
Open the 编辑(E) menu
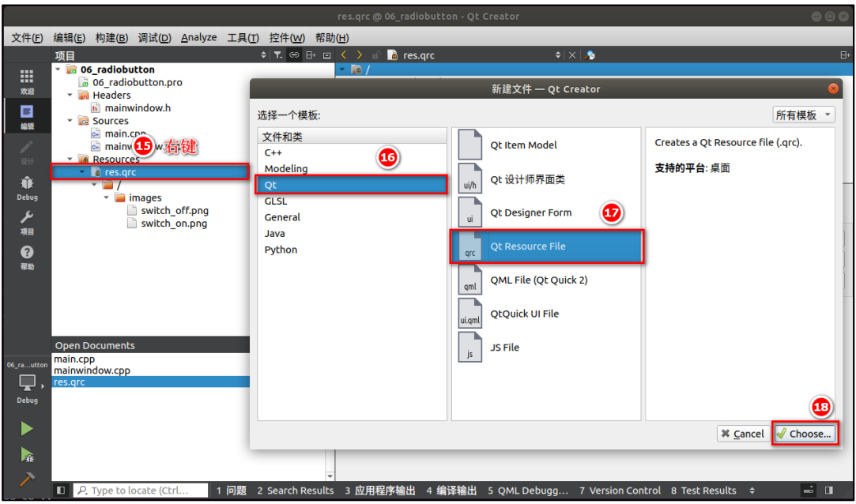click(70, 38)
